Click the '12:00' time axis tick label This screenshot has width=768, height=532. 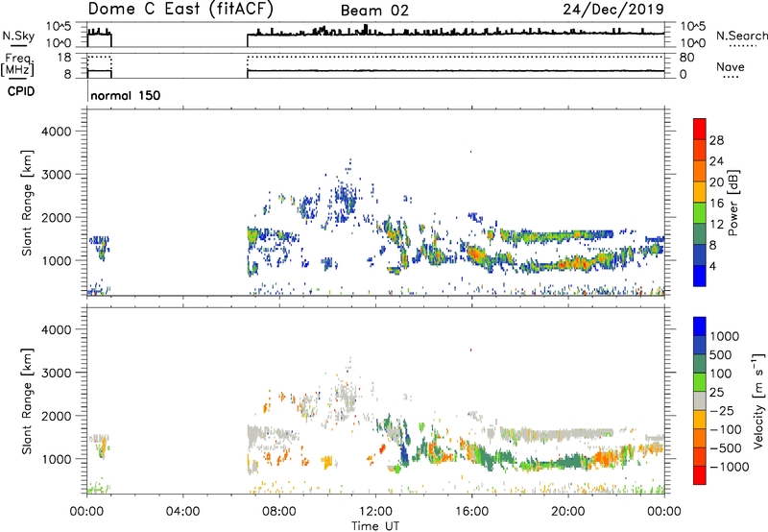[x=375, y=512]
